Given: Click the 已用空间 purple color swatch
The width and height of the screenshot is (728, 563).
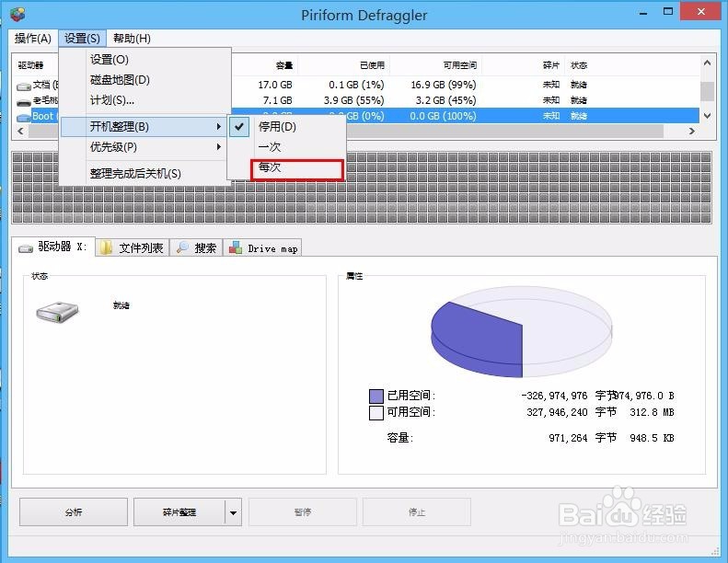Looking at the screenshot, I should (x=376, y=396).
